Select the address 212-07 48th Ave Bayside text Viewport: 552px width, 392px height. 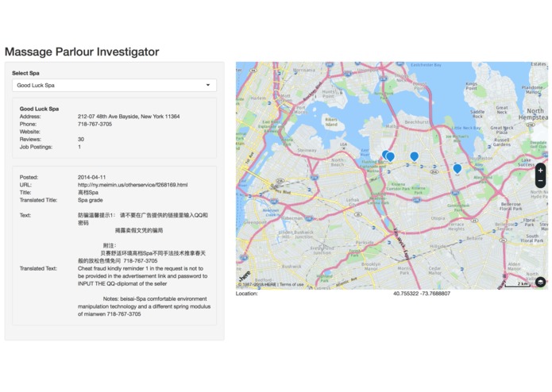pos(129,117)
